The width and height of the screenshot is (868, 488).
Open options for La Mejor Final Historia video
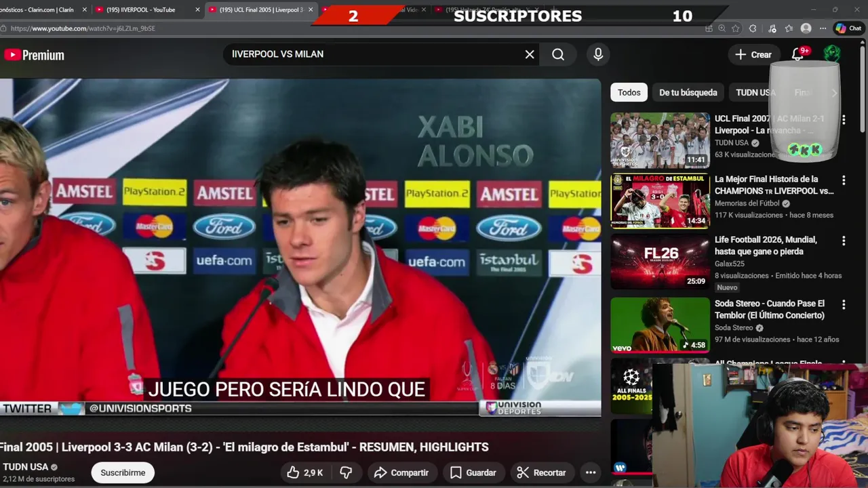[844, 180]
